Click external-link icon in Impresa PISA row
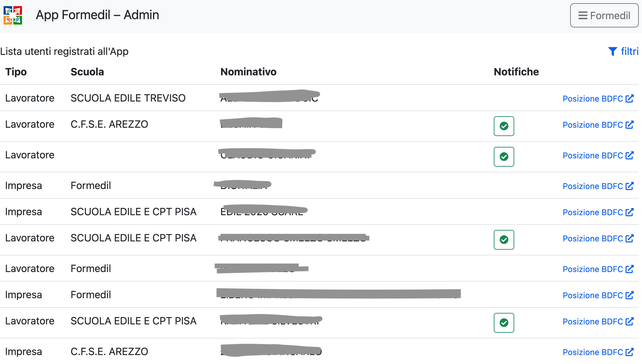642x364 pixels. pos(630,212)
